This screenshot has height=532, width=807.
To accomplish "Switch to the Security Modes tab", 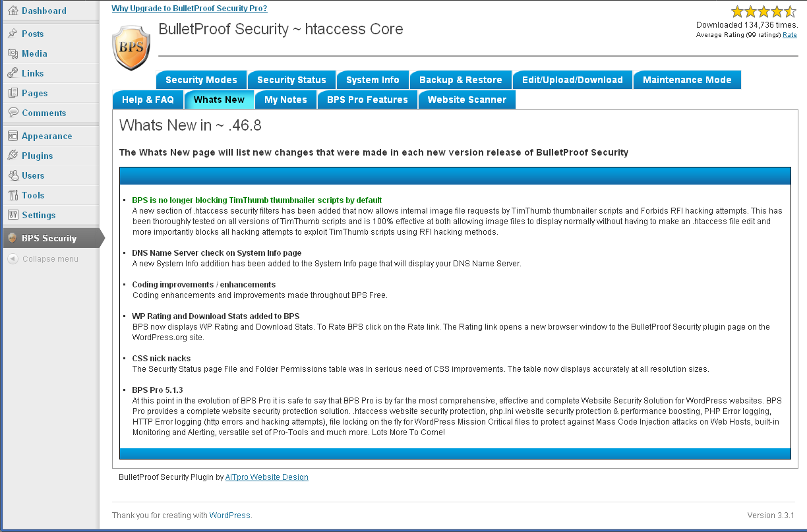I will [201, 80].
